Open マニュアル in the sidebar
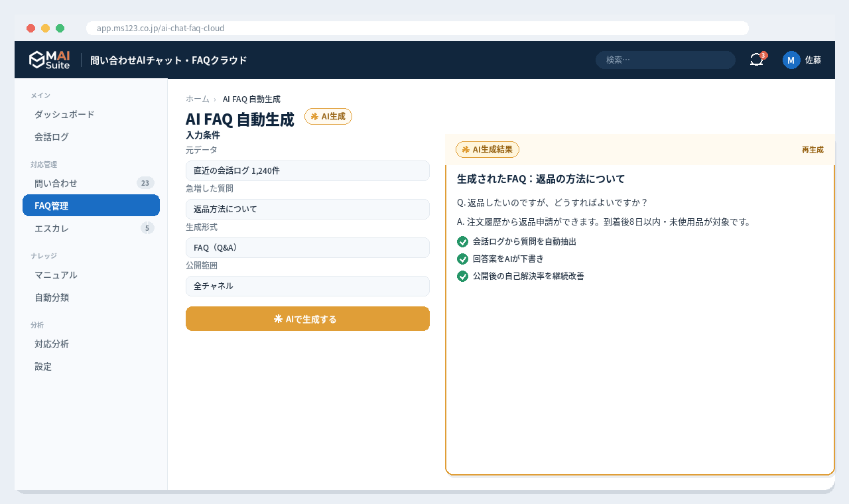 [91, 275]
